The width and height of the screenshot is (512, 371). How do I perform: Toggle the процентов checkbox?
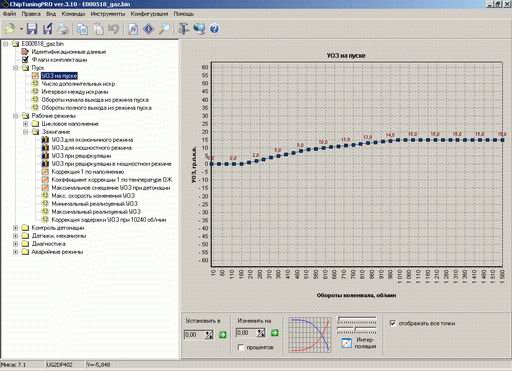241,347
